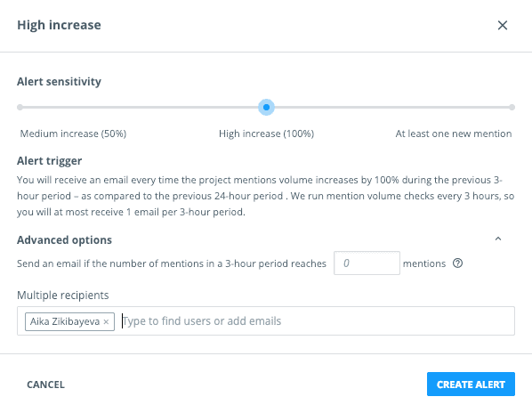Screen dimensions: 532x413
Task: Click the mentions threshold number field
Action: (x=367, y=263)
